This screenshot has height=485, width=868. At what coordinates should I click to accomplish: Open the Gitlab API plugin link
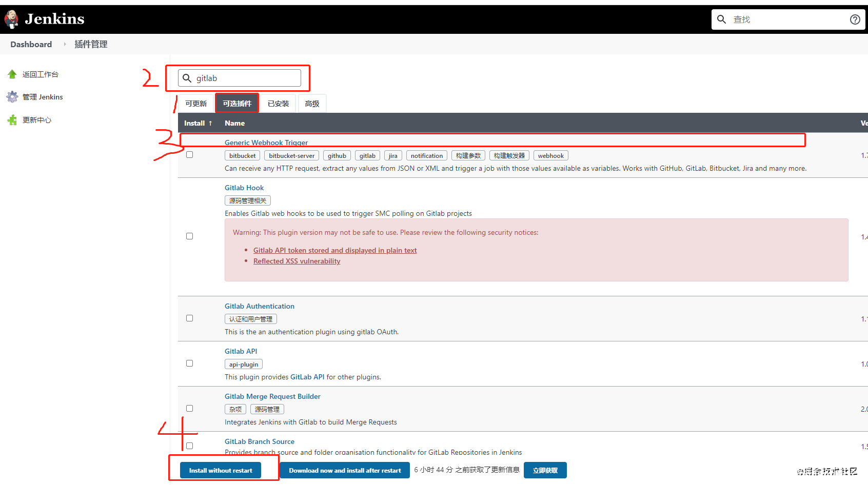click(x=241, y=351)
